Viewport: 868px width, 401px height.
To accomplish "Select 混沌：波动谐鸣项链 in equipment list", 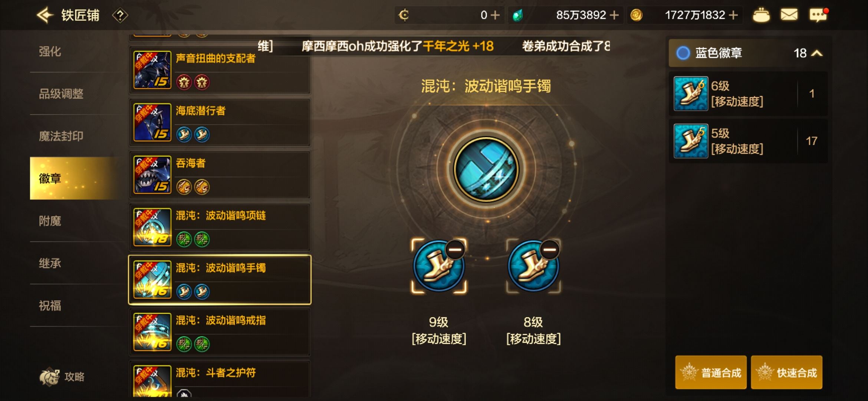I will (220, 227).
